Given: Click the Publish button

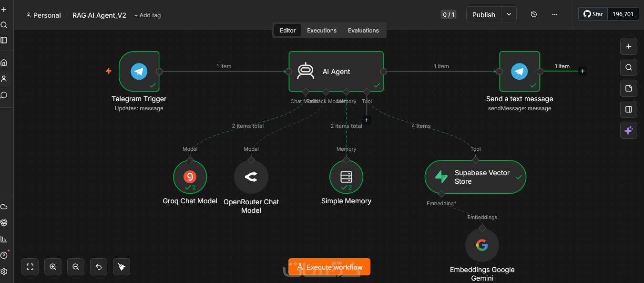Looking at the screenshot, I should 484,14.
